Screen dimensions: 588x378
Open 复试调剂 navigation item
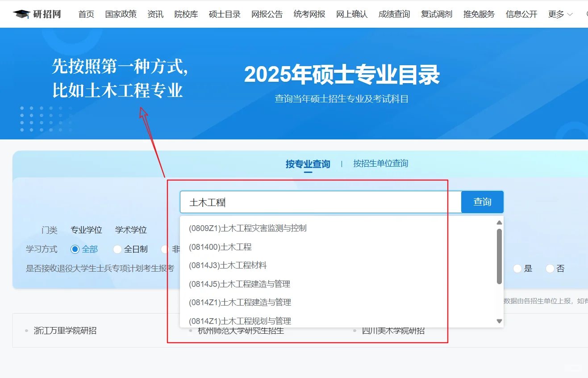coord(436,14)
